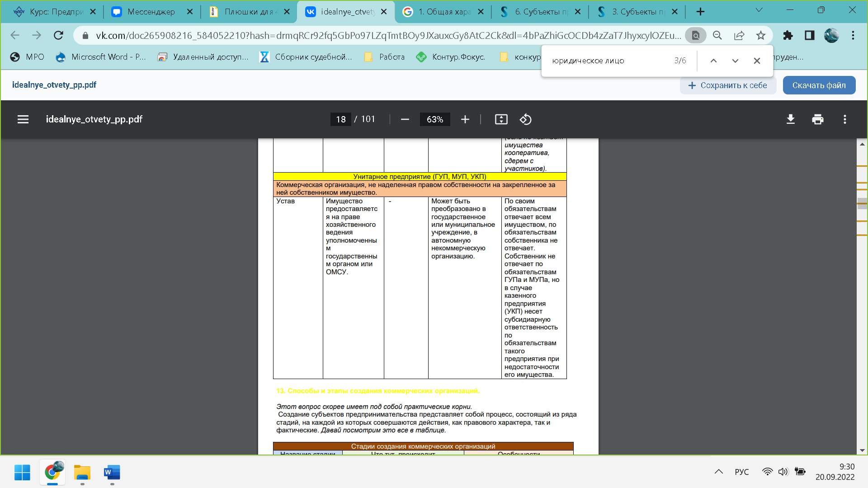Go forward in browser history
This screenshot has height=488, width=868.
pos(37,35)
